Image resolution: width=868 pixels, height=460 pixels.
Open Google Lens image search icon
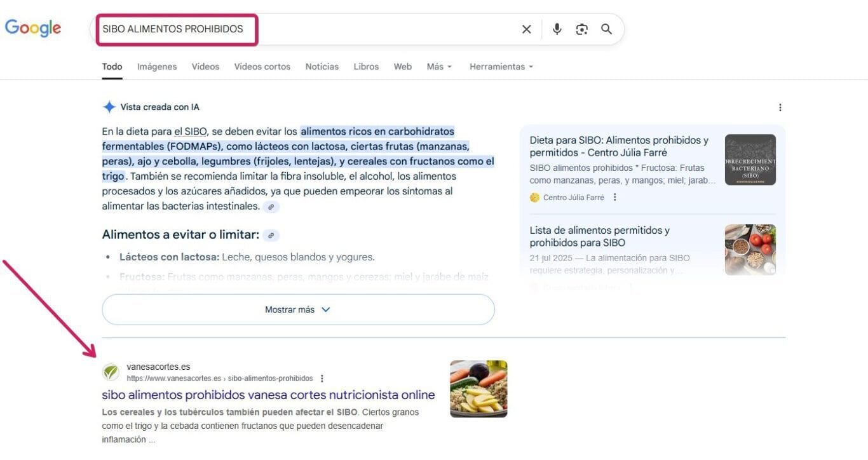tap(581, 29)
